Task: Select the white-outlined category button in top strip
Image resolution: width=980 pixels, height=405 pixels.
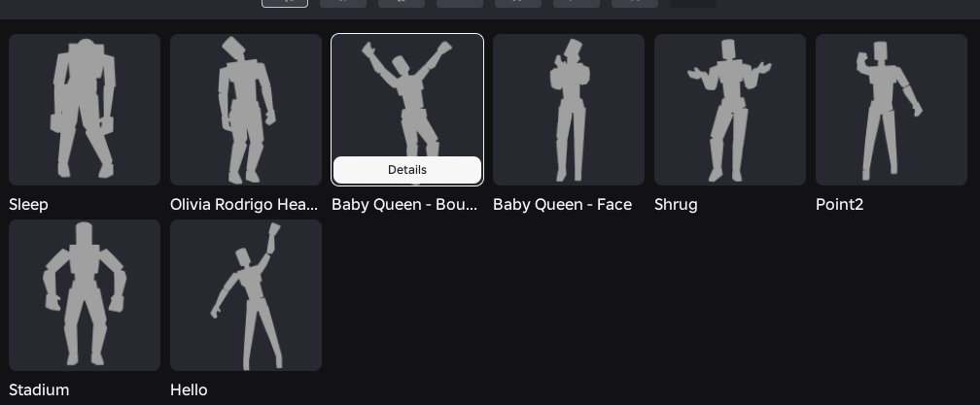Action: [284, 3]
